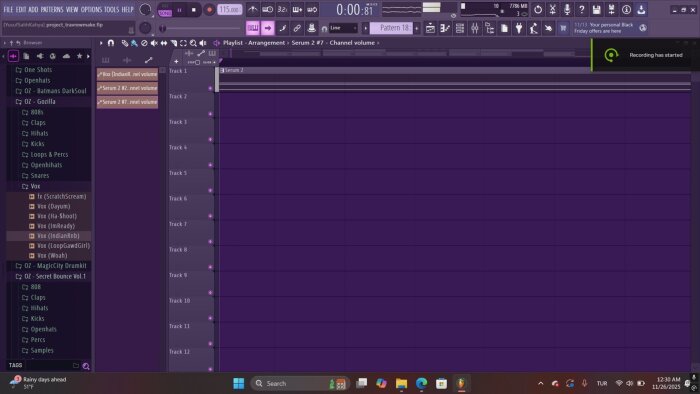Open the EDIT menu
Viewport: 700px width, 394px height.
point(21,9)
